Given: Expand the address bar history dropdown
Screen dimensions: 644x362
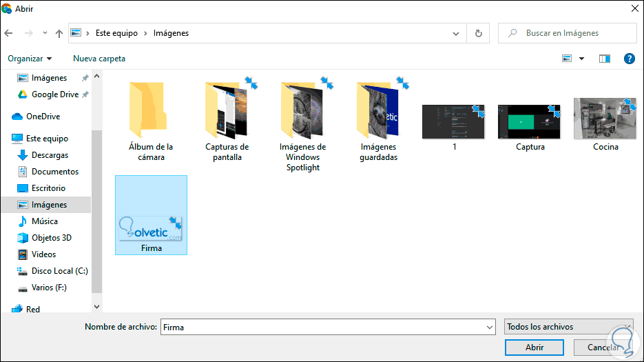Looking at the screenshot, I should tap(456, 33).
